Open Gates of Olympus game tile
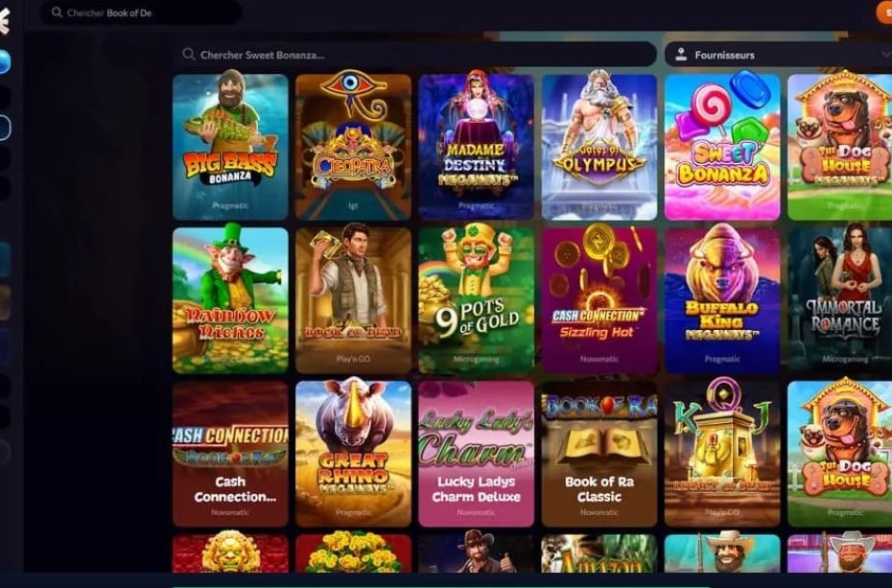This screenshot has width=892, height=588. pyautogui.click(x=599, y=147)
